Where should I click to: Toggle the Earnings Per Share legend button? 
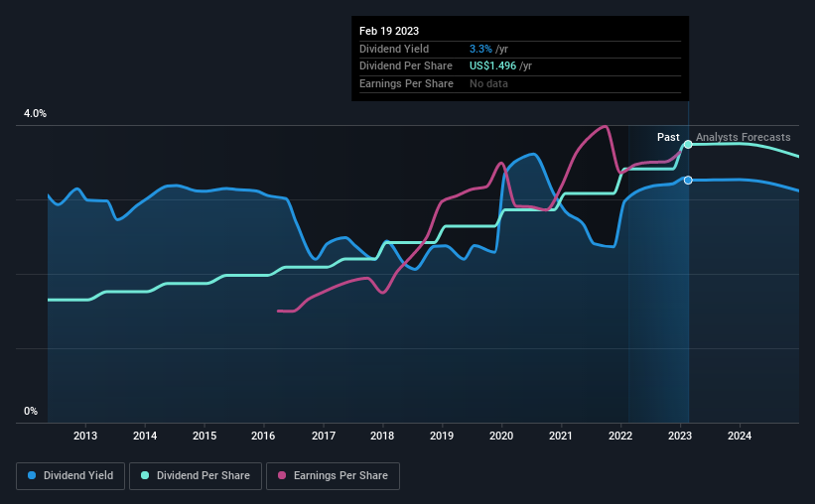tap(333, 476)
